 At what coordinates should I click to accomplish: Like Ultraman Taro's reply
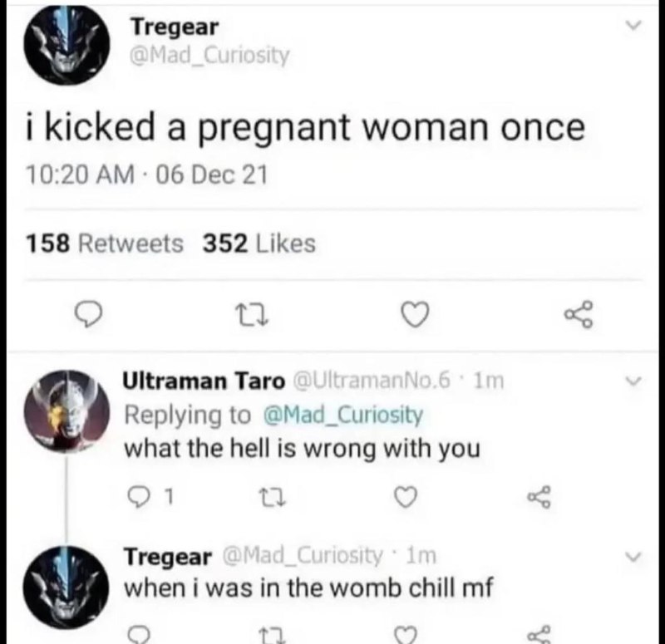pos(406,496)
